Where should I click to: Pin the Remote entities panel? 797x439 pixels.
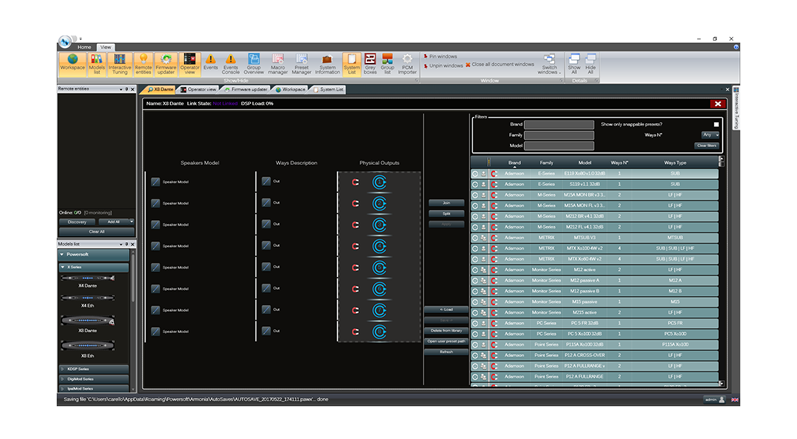tap(127, 89)
